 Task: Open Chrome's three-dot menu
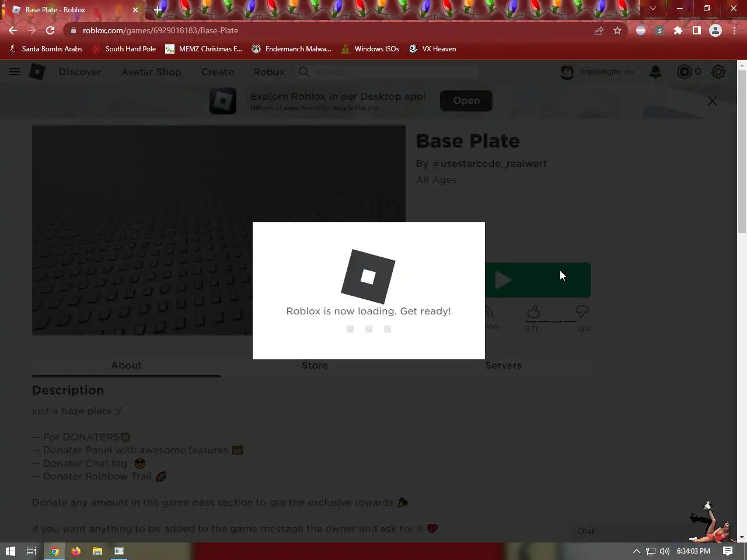(734, 30)
